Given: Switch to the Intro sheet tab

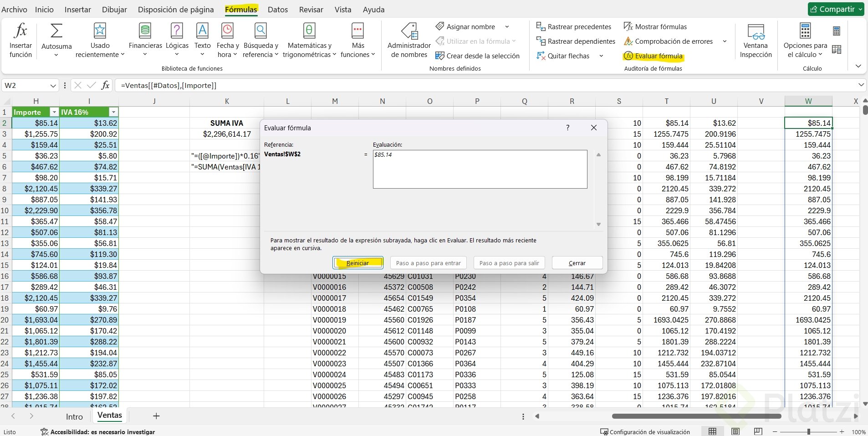Looking at the screenshot, I should [74, 416].
